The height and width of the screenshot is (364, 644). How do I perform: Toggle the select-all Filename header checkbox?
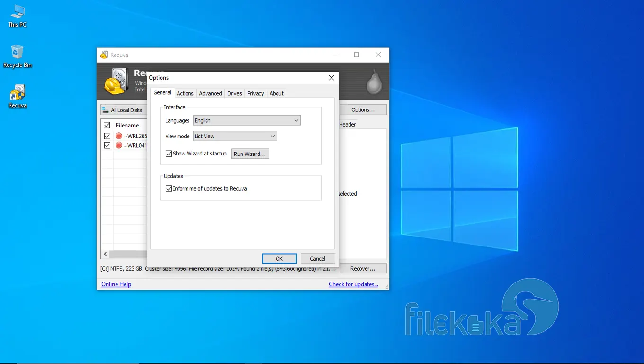coord(107,126)
